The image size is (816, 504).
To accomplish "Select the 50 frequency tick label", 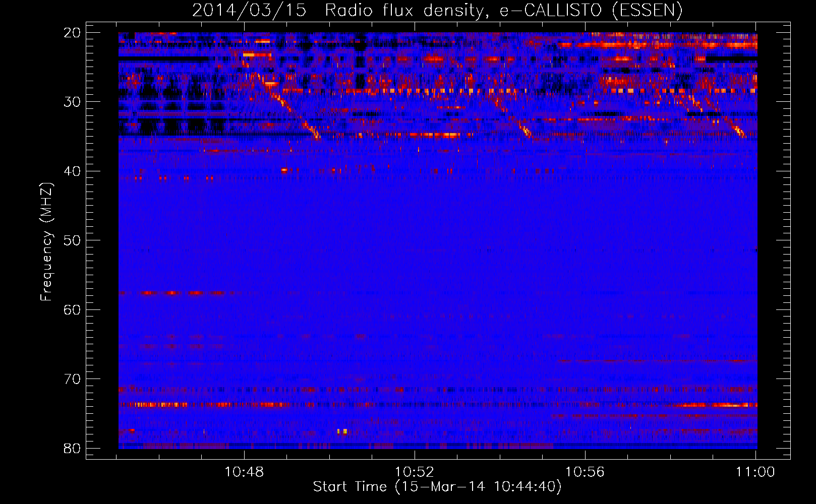I will point(72,240).
